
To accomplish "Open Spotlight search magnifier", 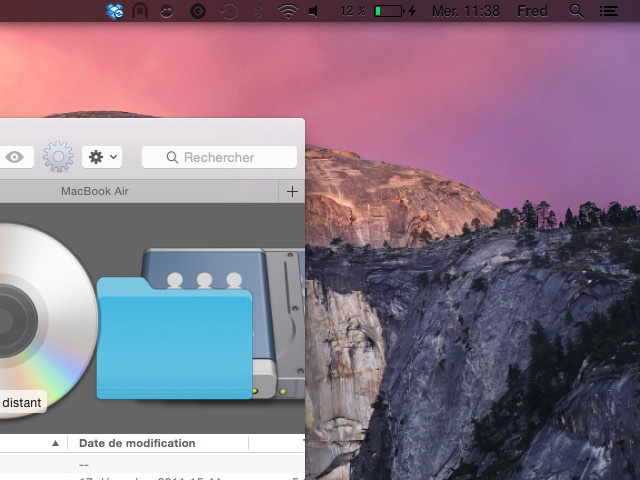I will coord(576,11).
